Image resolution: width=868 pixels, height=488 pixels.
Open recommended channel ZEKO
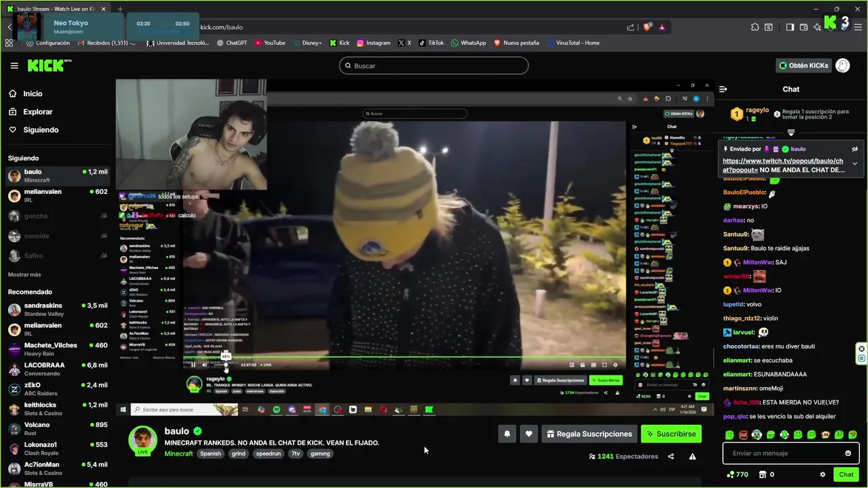[x=58, y=389]
